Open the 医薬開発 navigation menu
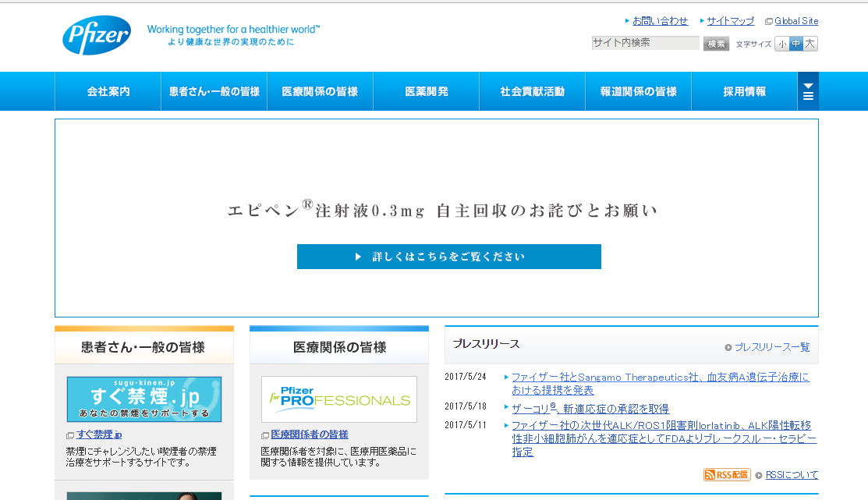The image size is (868, 500). 427,91
